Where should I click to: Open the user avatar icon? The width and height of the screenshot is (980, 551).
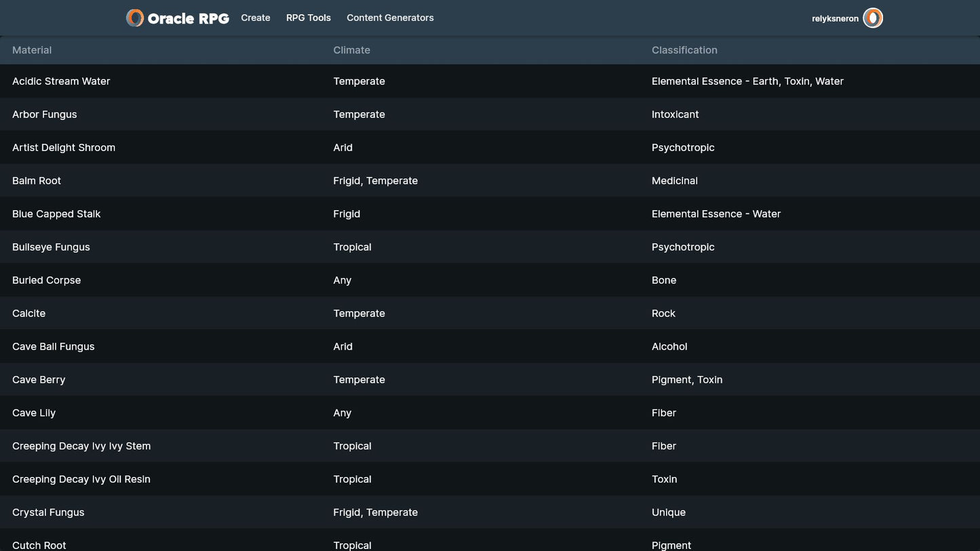873,18
